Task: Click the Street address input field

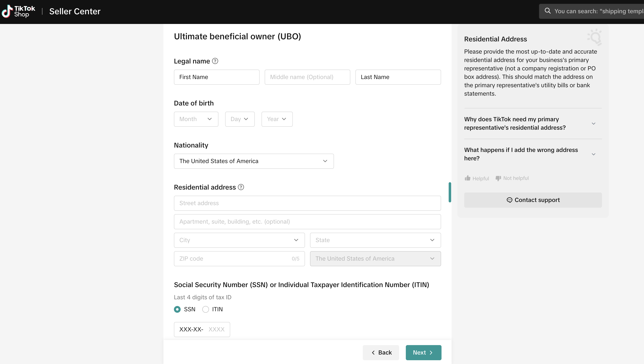Action: coord(307,203)
